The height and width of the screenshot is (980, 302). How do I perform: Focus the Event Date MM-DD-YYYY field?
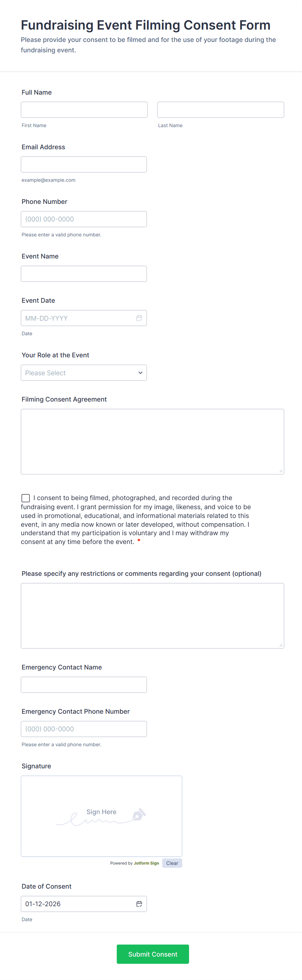[x=76, y=318]
